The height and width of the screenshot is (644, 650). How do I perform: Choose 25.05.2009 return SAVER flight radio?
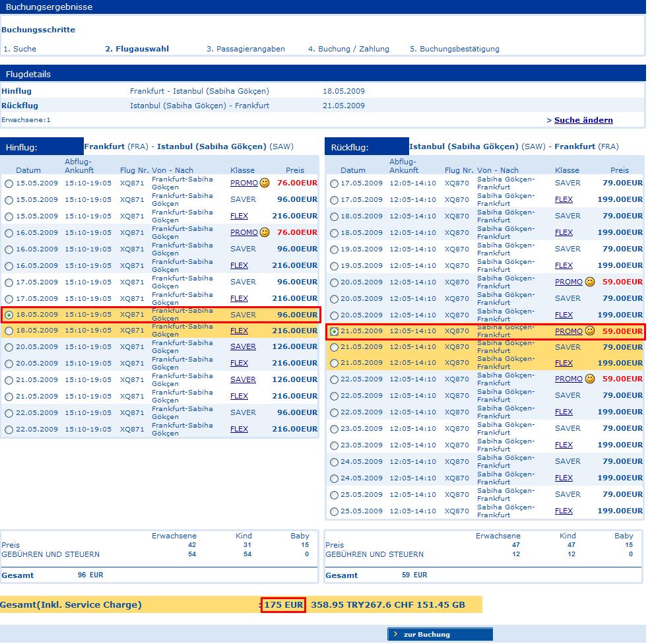point(334,495)
